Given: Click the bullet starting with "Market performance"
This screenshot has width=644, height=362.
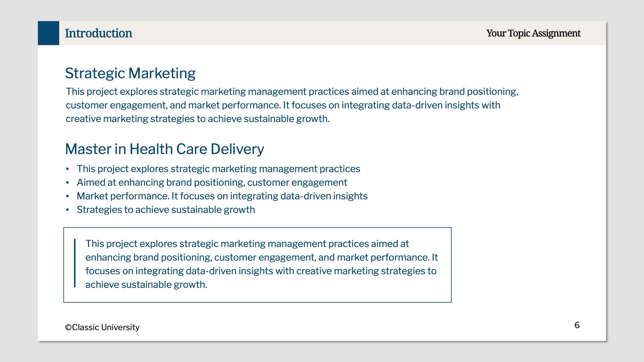Looking at the screenshot, I should tap(222, 196).
